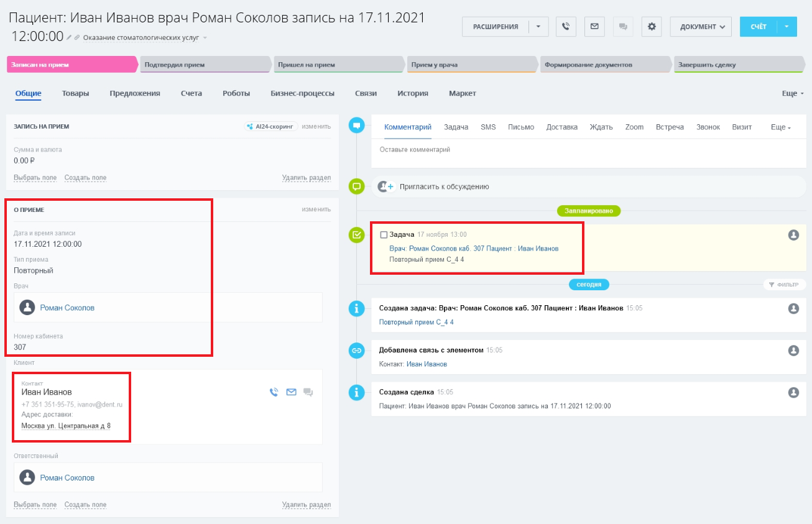
Task: Click the green task checkmark timeline icon
Action: (x=357, y=235)
